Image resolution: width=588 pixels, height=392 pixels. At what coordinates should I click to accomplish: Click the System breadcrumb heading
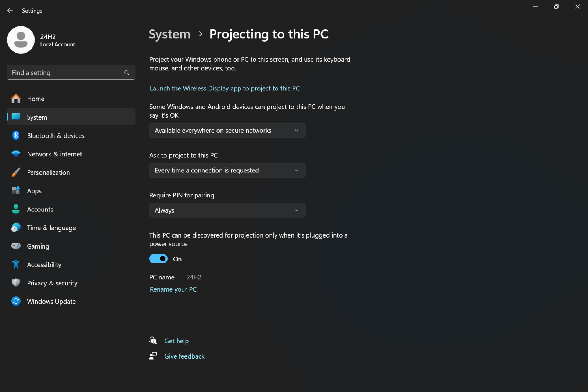(x=169, y=34)
